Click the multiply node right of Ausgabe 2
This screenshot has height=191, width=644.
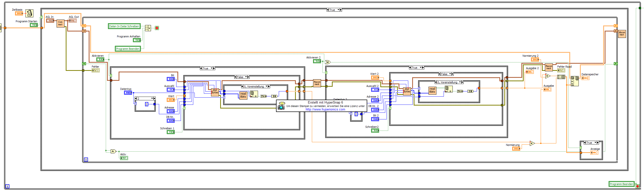pyautogui.click(x=548, y=76)
